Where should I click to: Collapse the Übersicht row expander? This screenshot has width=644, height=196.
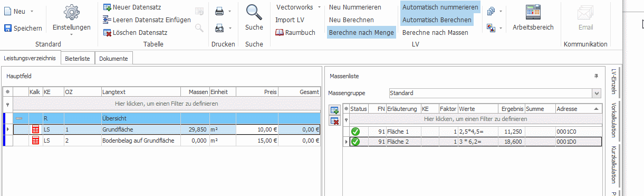click(19, 118)
